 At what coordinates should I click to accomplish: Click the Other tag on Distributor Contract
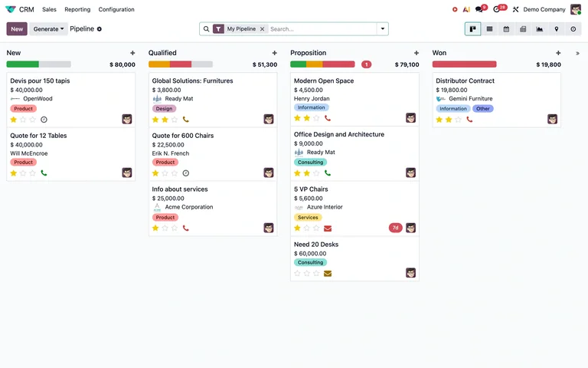(483, 109)
